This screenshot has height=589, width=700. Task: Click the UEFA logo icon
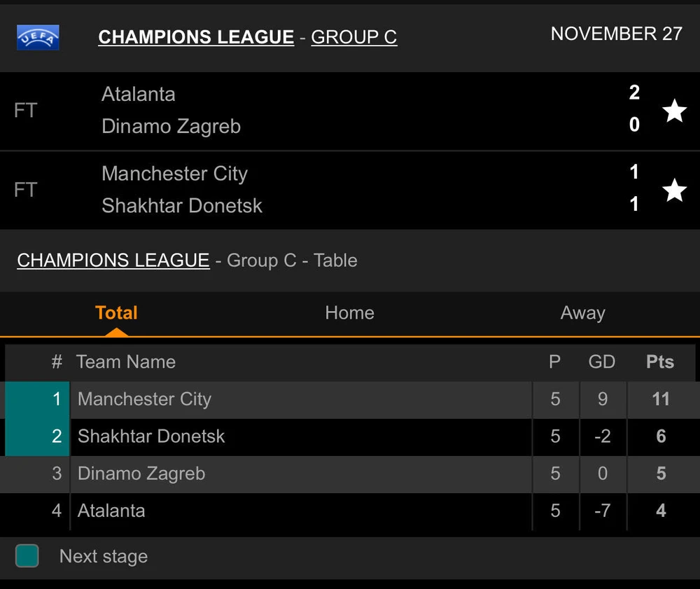(38, 37)
